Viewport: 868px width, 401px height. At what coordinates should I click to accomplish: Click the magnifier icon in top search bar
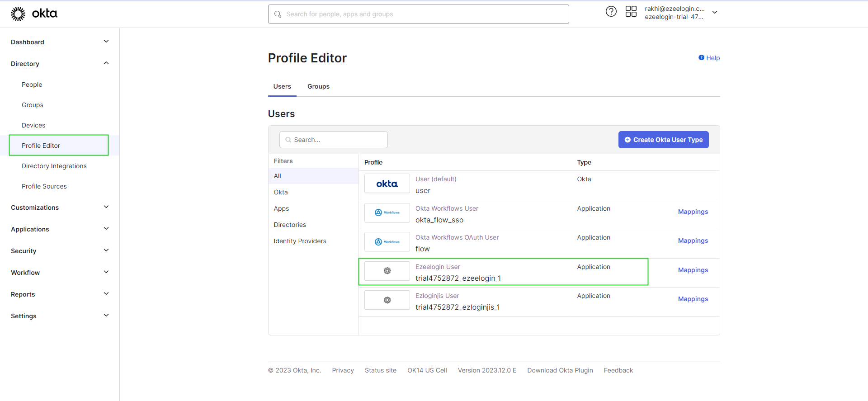point(278,14)
